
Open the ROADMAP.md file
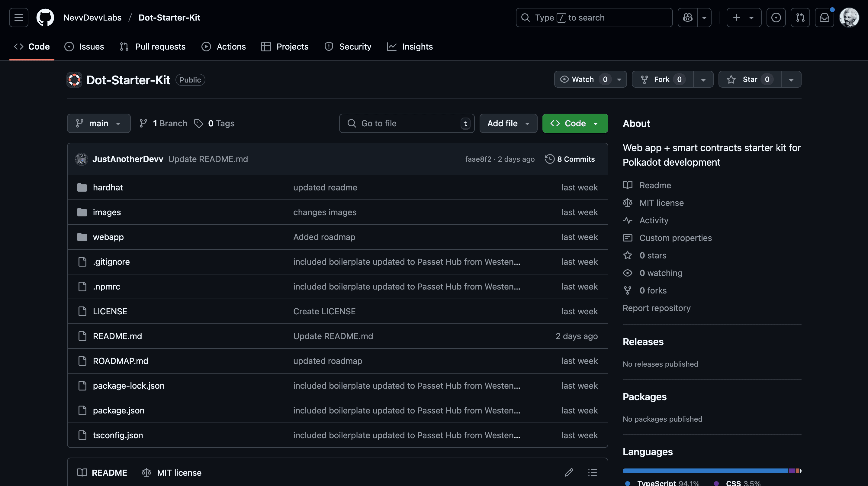tap(120, 361)
